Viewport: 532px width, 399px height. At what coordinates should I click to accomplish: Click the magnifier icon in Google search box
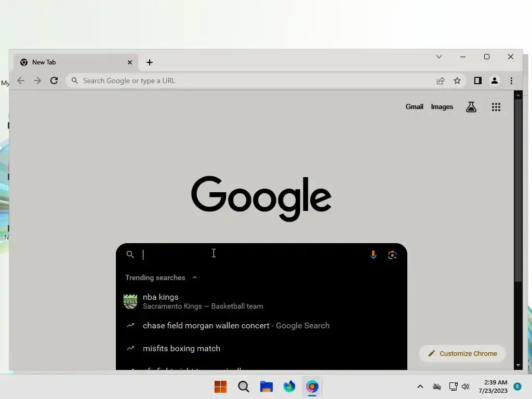pyautogui.click(x=130, y=255)
